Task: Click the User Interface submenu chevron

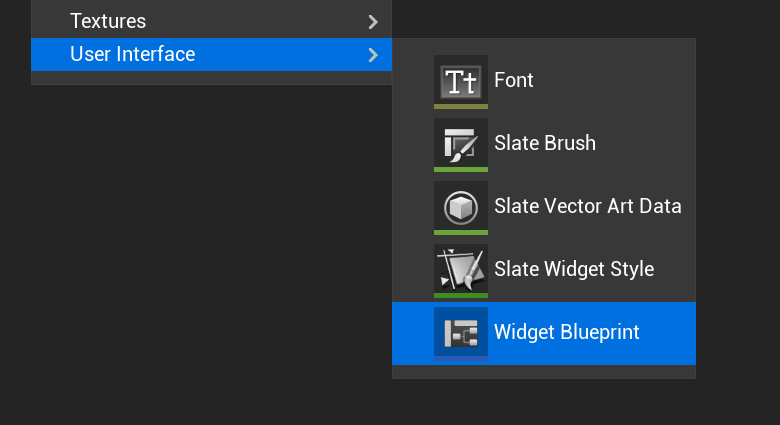Action: 373,54
